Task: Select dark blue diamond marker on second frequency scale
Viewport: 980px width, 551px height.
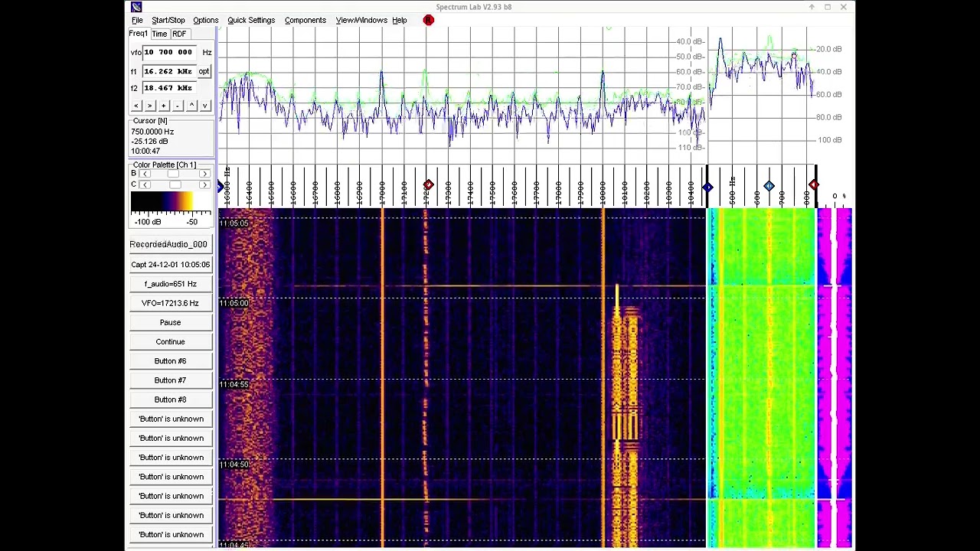Action: [x=707, y=187]
